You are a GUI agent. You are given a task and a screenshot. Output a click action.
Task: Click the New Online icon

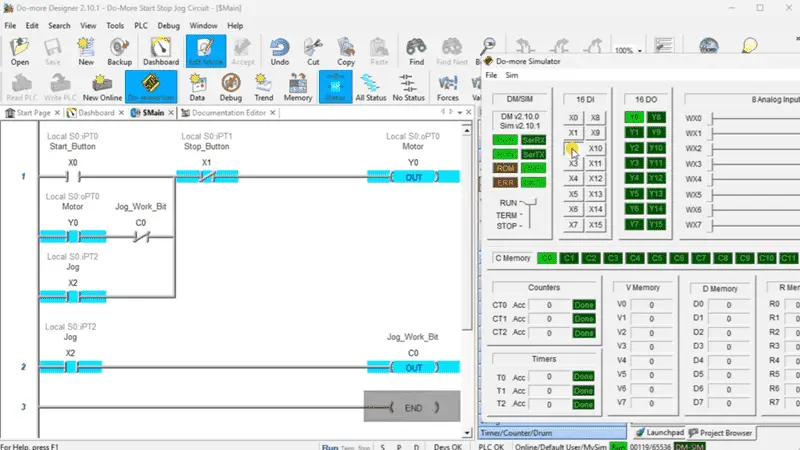point(102,87)
